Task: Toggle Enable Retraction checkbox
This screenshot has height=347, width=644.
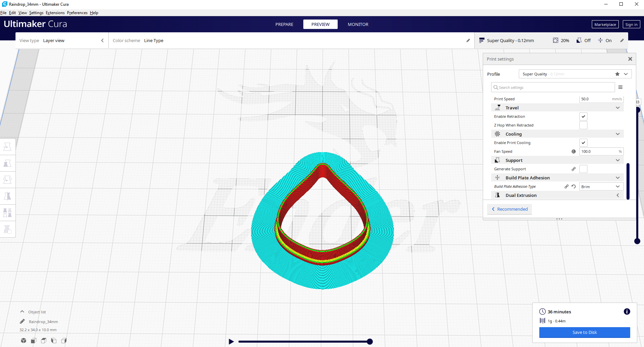Action: click(x=583, y=116)
